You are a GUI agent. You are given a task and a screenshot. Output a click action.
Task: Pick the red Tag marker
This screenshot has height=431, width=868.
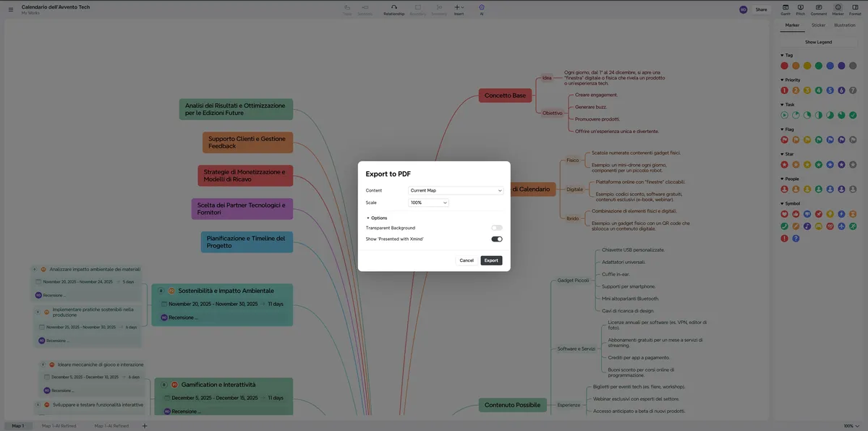(784, 66)
